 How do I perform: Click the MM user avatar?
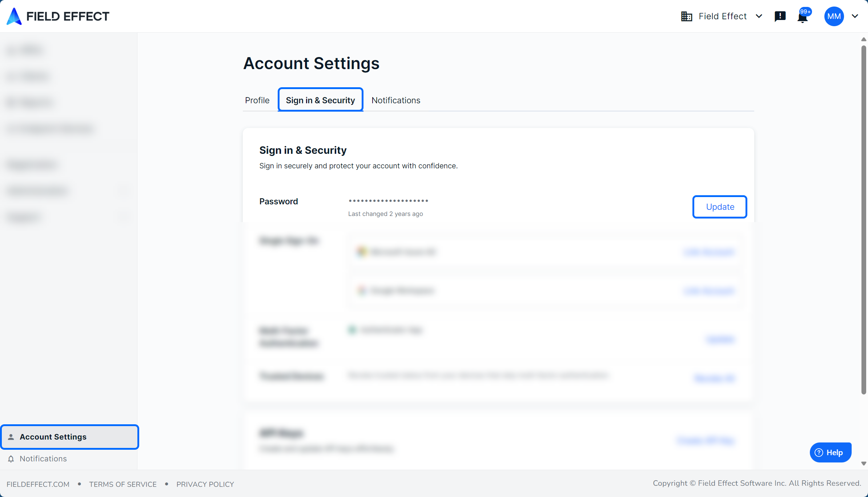pyautogui.click(x=834, y=16)
